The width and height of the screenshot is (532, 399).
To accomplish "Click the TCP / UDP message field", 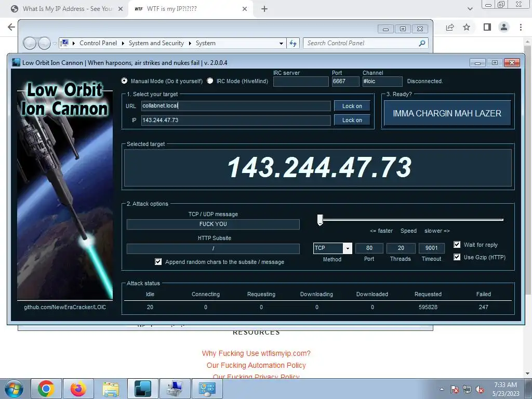I will pyautogui.click(x=213, y=224).
